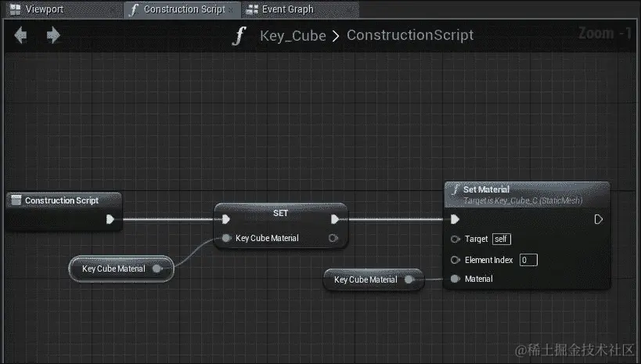Click SET node Key Cube Material input pin
The width and height of the screenshot is (641, 364).
click(226, 238)
